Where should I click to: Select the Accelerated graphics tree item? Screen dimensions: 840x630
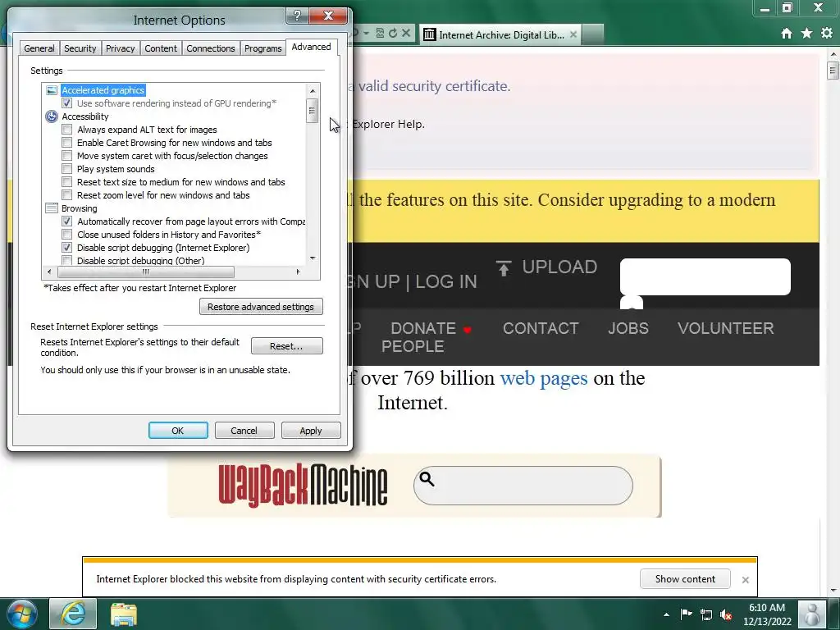103,90
